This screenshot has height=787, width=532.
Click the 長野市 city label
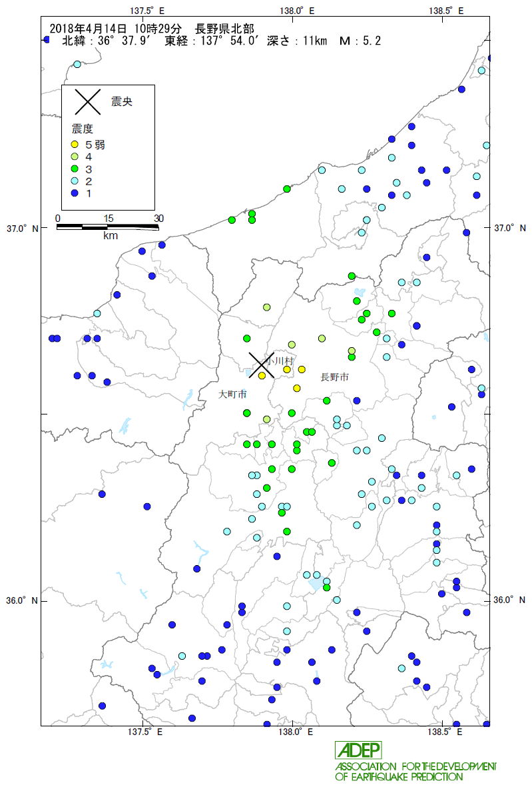coord(334,377)
